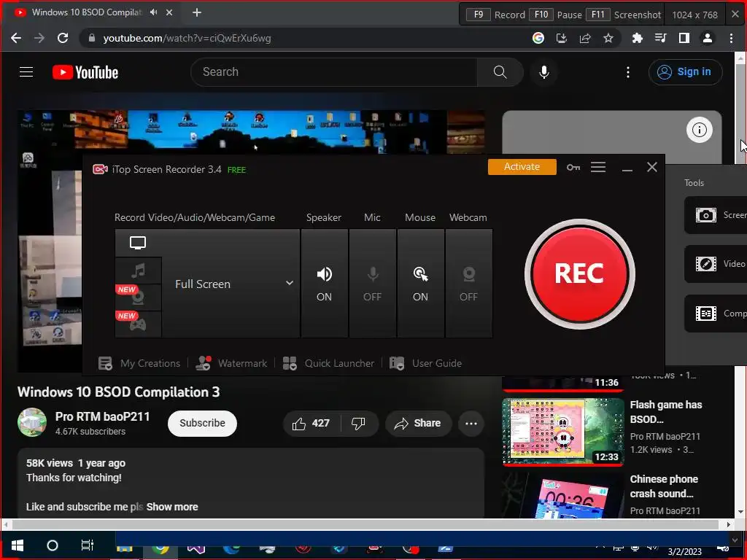Mute the Windows 10 BSOD Compilation tab
This screenshot has height=560, width=747.
coord(153,12)
